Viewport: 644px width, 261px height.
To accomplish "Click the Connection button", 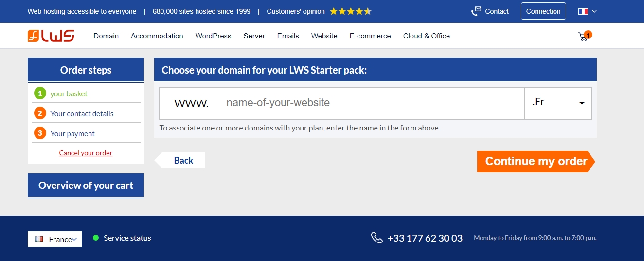I will pyautogui.click(x=543, y=11).
